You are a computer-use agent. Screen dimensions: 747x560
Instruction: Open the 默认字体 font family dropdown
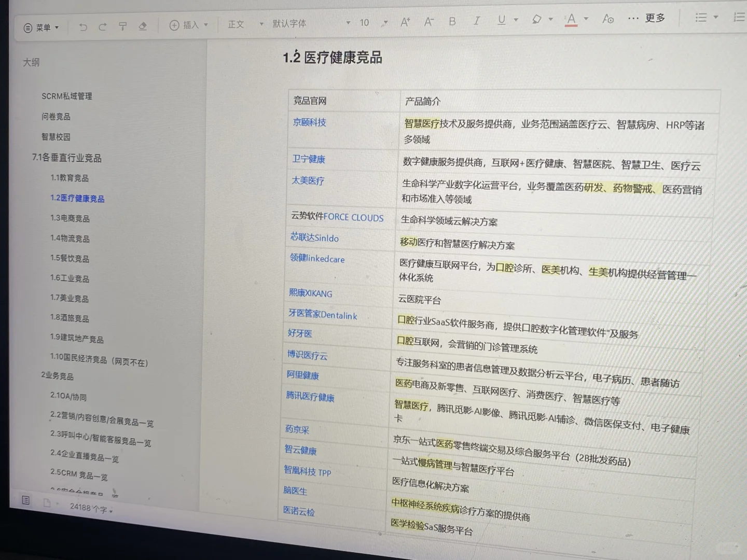[x=311, y=23]
